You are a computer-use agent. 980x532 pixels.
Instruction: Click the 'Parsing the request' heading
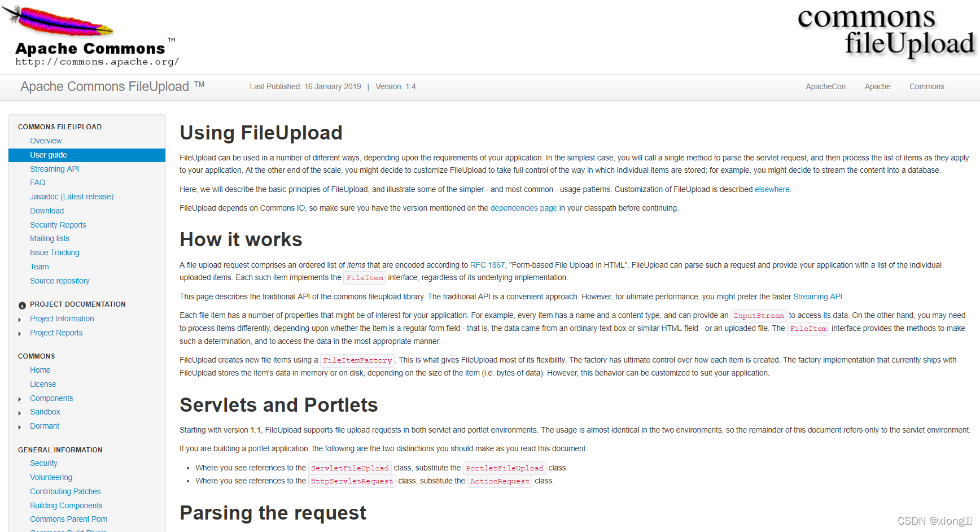tap(273, 513)
